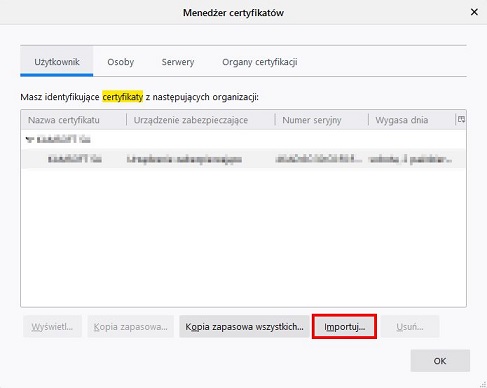Click the Importuj... button

[x=344, y=327]
